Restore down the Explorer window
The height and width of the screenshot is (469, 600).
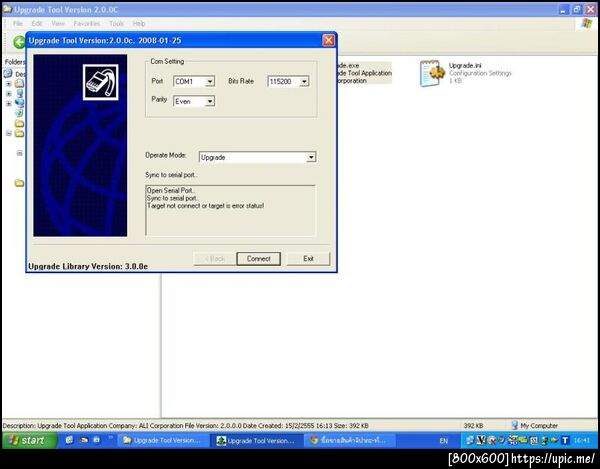coord(577,10)
